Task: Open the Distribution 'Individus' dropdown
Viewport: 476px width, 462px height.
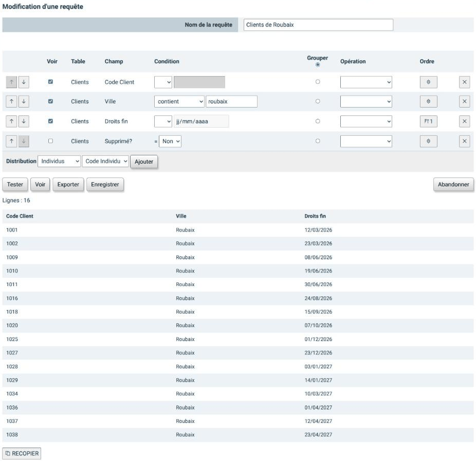Action: [59, 162]
